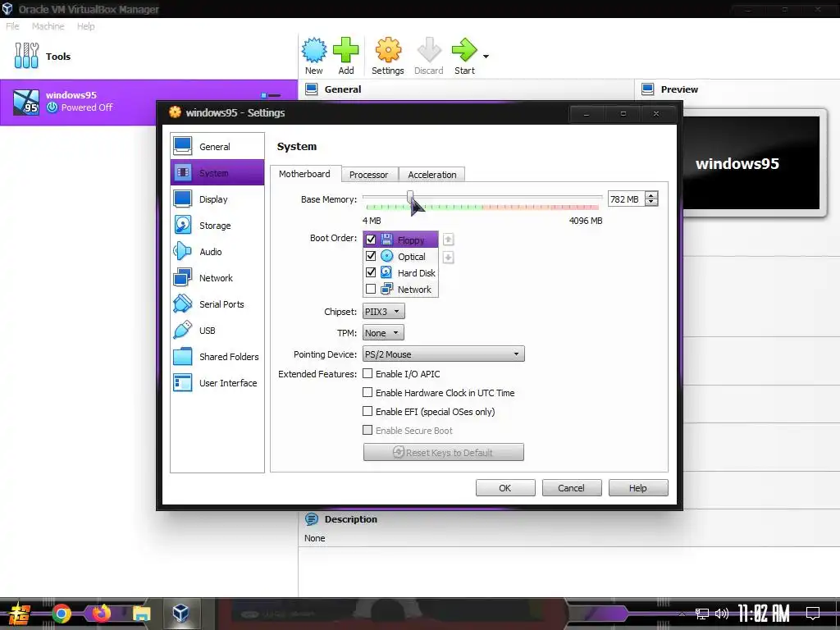Click OK to save settings

[x=505, y=488]
